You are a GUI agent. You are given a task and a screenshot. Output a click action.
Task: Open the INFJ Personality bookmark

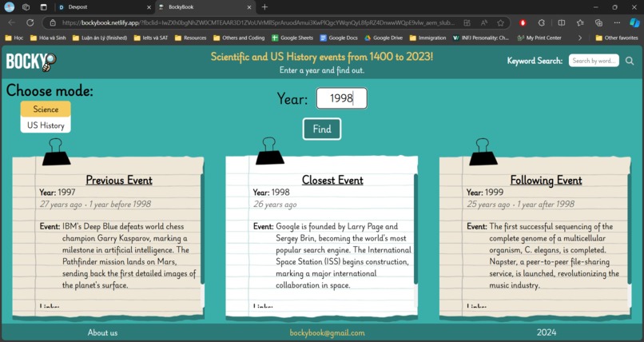click(480, 38)
